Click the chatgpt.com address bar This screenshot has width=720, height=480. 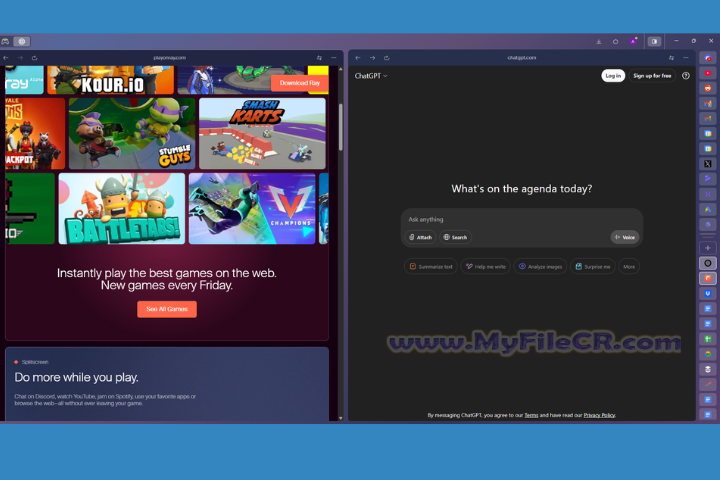522,58
